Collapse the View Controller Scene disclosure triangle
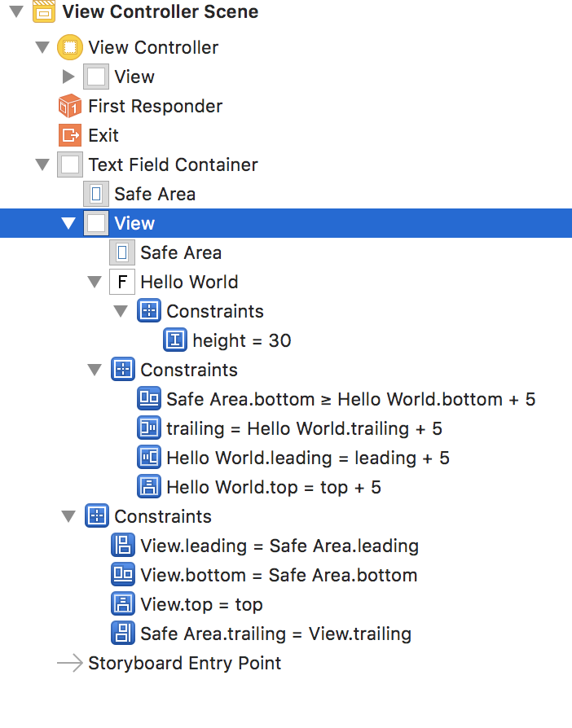Screen dimensions: 572x728 16,12
